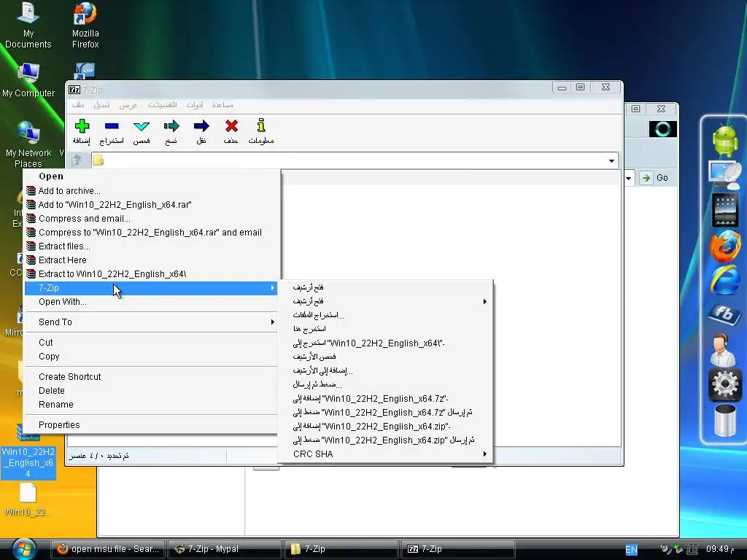Click the green arrow Copy toolbar icon
747x560 pixels.
click(x=171, y=126)
